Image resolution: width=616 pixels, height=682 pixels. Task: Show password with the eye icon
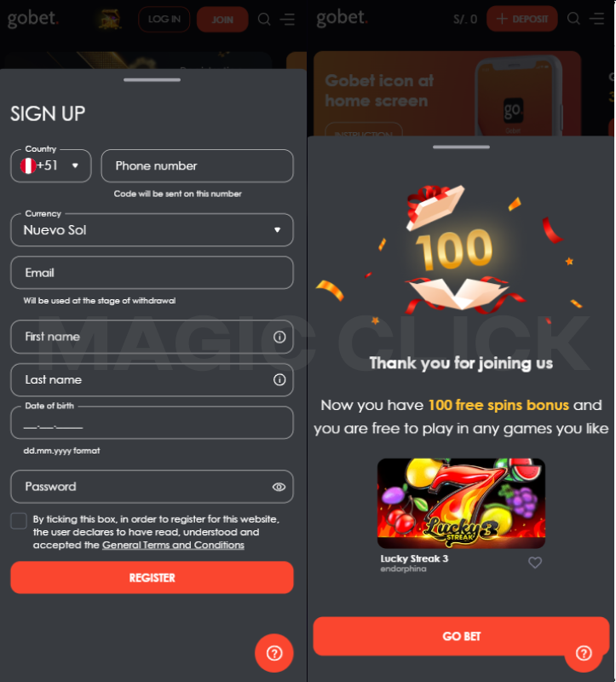(x=279, y=487)
